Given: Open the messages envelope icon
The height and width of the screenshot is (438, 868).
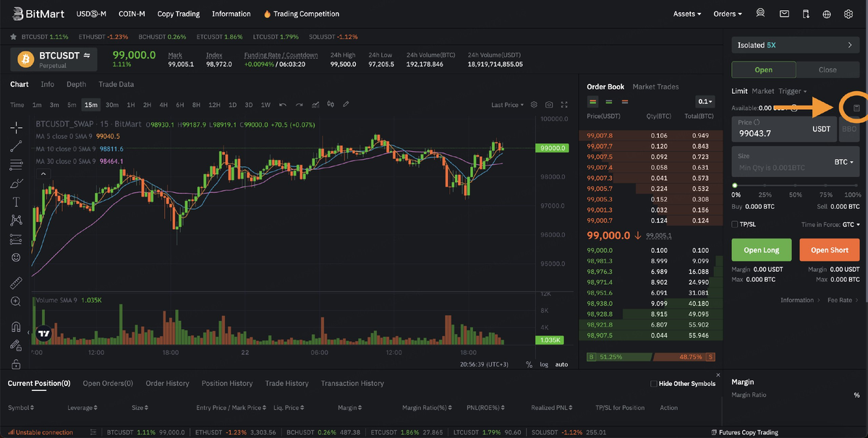Looking at the screenshot, I should tap(784, 14).
